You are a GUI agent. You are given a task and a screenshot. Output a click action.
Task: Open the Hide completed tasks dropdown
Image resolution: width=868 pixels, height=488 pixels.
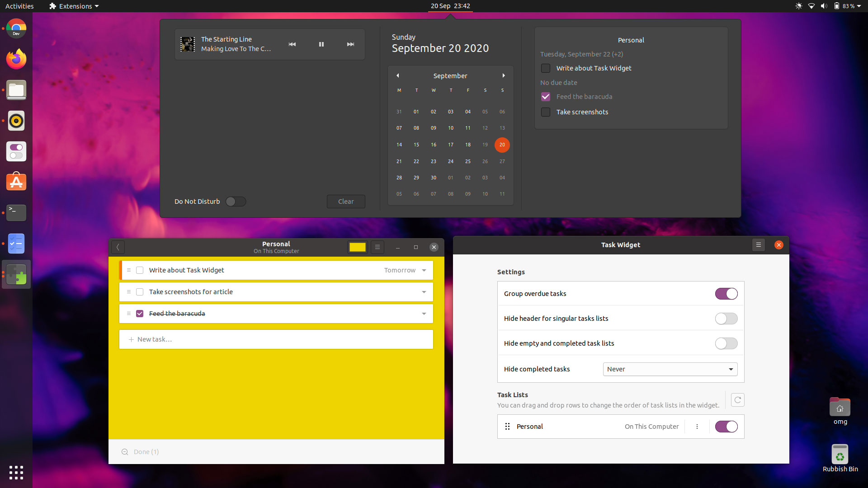(x=670, y=369)
